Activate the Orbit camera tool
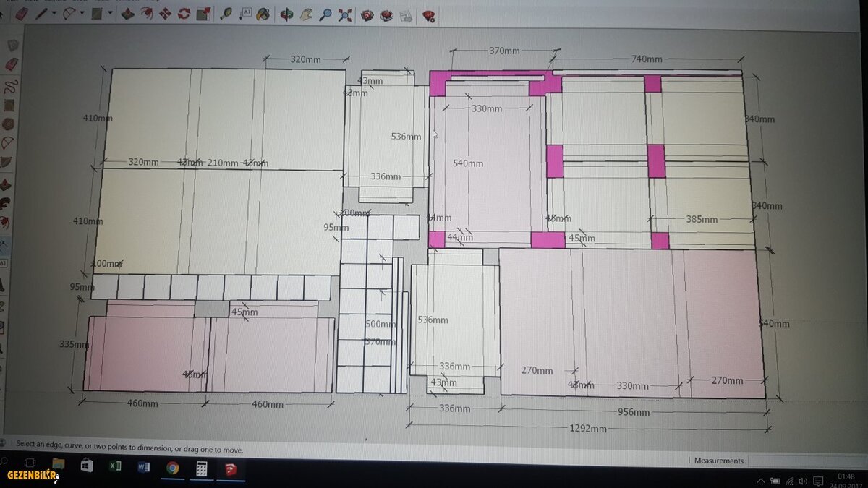868x488 pixels. click(287, 13)
